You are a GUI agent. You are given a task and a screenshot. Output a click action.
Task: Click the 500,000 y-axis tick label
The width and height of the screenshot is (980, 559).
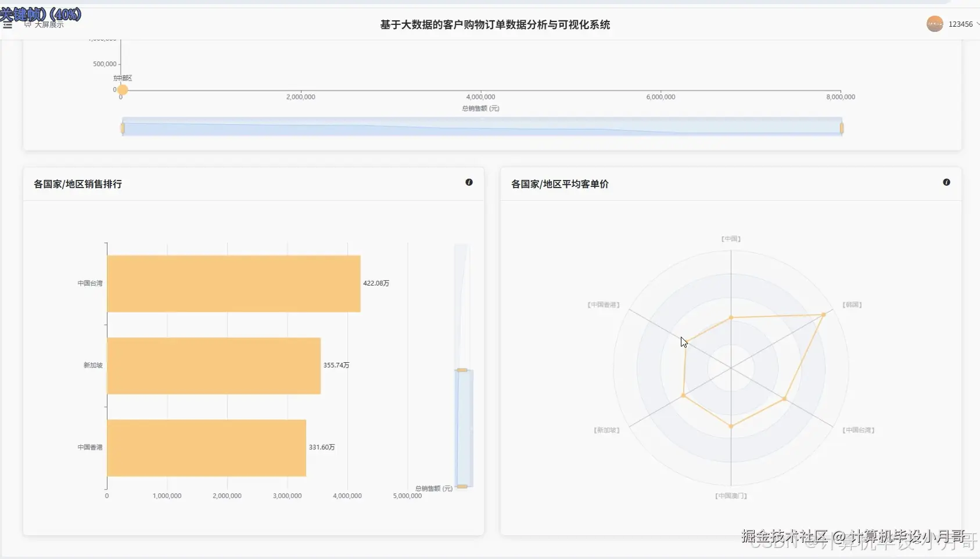(105, 64)
